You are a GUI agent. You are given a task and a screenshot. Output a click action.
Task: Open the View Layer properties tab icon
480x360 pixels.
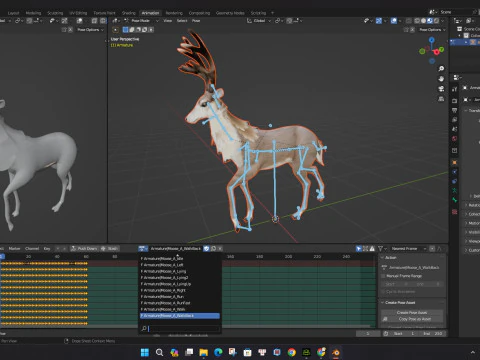455,119
